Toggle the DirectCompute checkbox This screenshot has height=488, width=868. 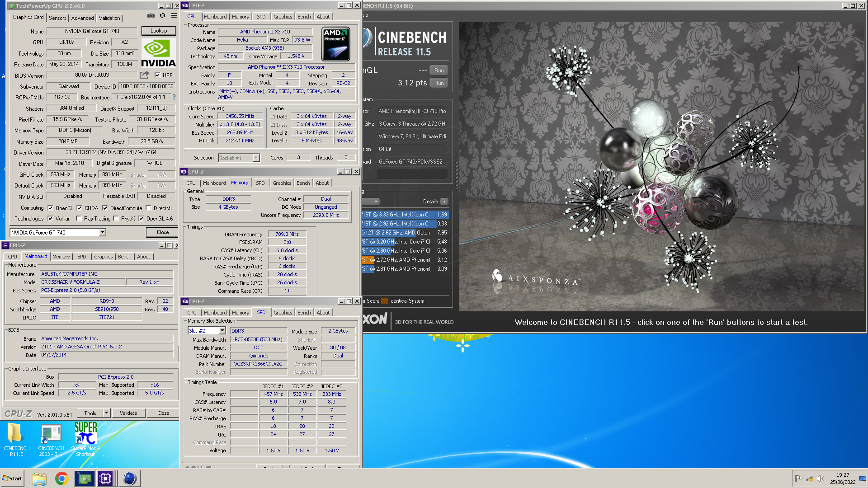point(105,208)
